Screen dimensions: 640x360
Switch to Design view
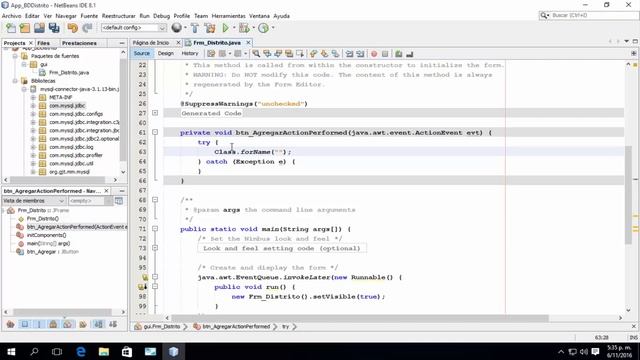(x=166, y=53)
